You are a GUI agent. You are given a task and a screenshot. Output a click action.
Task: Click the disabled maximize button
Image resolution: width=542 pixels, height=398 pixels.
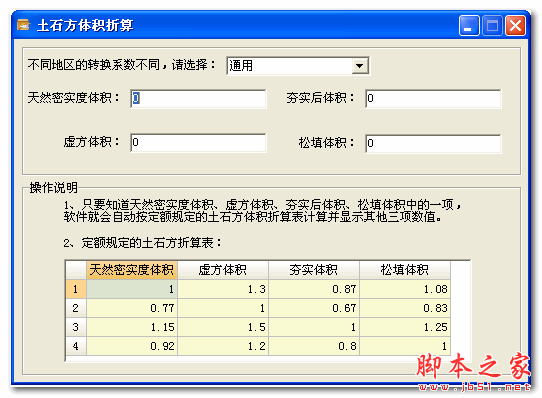492,26
